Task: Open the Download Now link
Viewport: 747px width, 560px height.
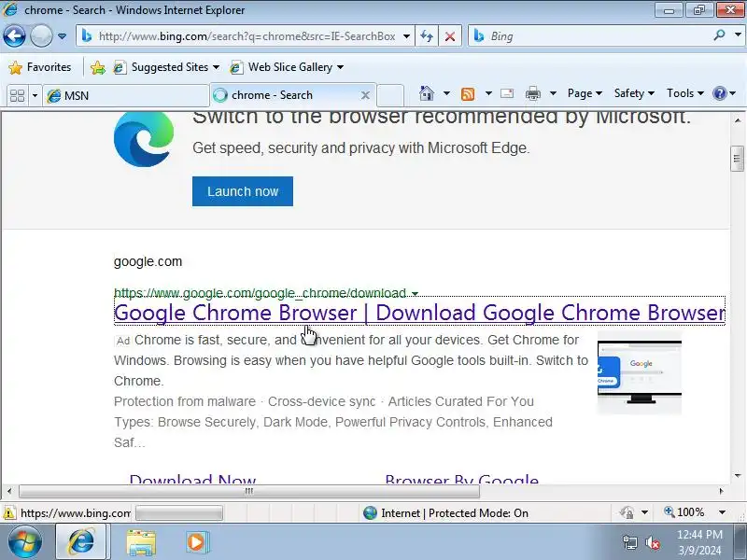Action: point(192,478)
